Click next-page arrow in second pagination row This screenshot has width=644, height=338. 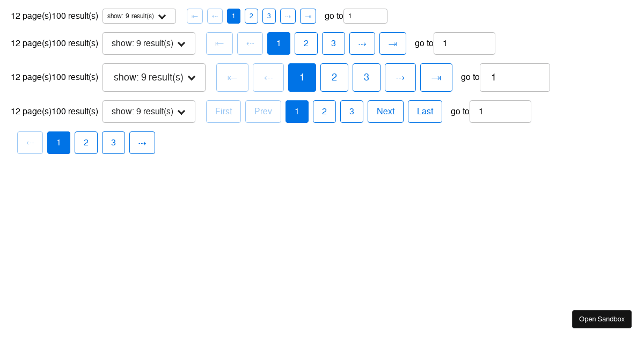pos(362,43)
